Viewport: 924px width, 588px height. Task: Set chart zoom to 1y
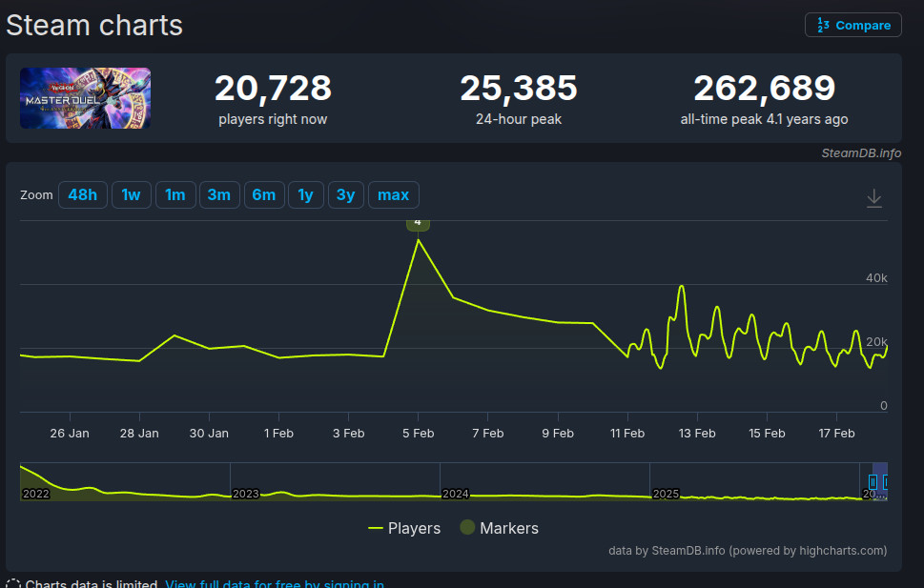[305, 195]
